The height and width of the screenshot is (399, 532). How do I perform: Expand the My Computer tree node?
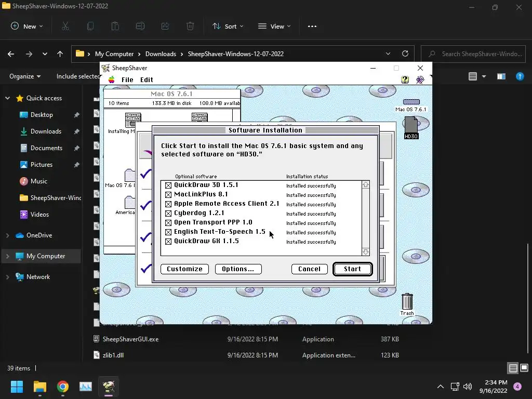click(x=7, y=256)
